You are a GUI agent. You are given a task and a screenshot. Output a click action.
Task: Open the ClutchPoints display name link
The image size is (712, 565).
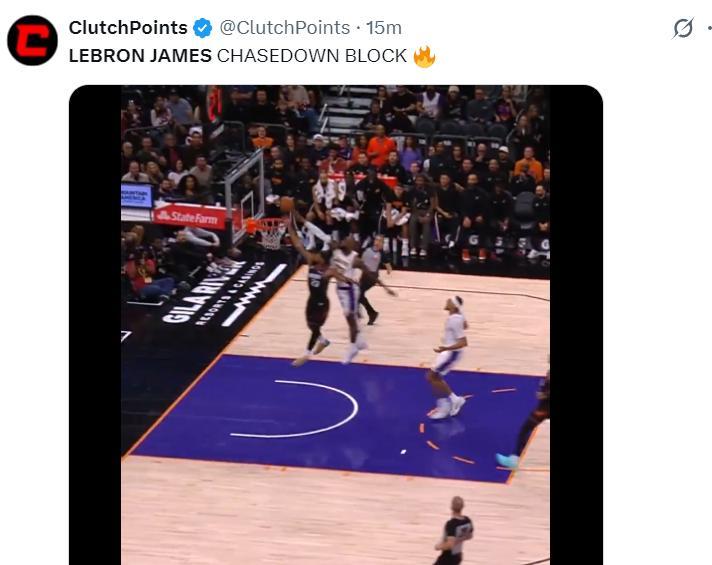click(x=128, y=28)
